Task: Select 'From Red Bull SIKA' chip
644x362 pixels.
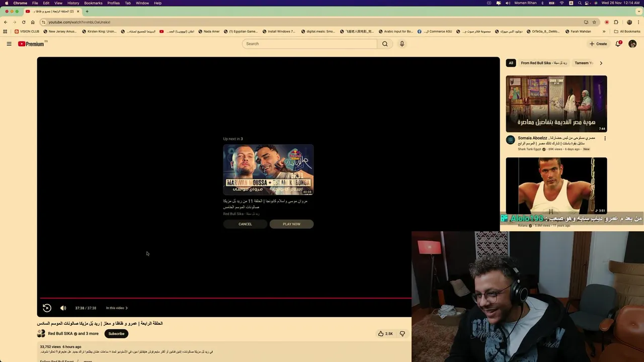Action: click(544, 63)
